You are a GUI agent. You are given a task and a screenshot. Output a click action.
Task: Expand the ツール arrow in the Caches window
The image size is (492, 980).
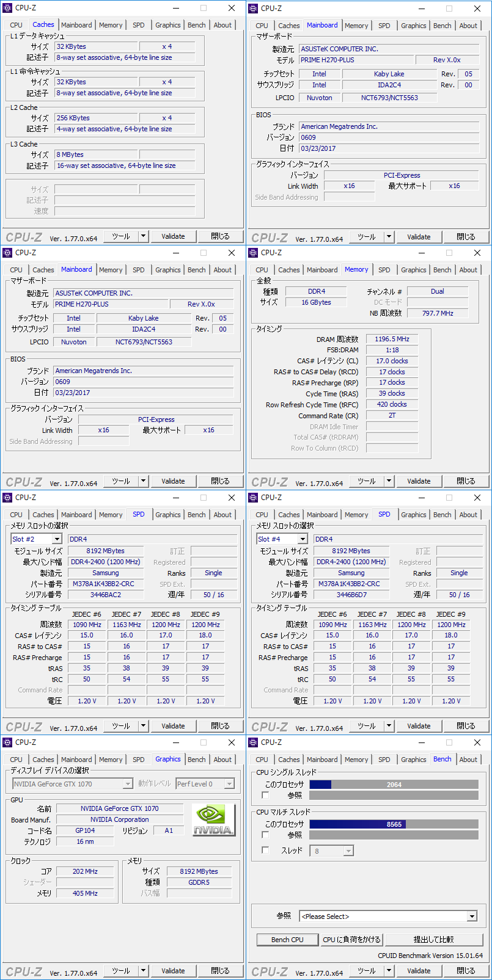(x=144, y=236)
